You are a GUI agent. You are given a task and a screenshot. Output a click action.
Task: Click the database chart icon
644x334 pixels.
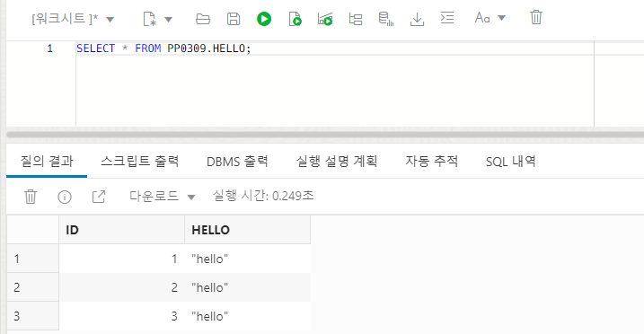386,19
